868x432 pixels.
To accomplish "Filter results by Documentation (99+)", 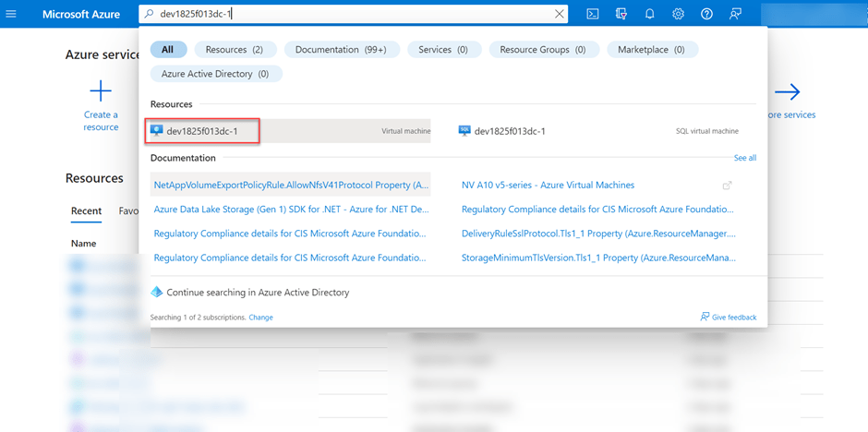I will click(341, 50).
